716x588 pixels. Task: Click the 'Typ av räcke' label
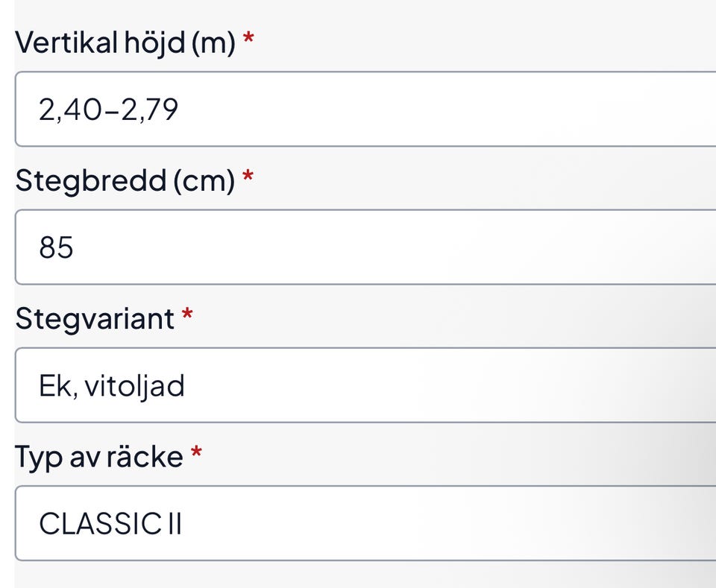coord(98,456)
